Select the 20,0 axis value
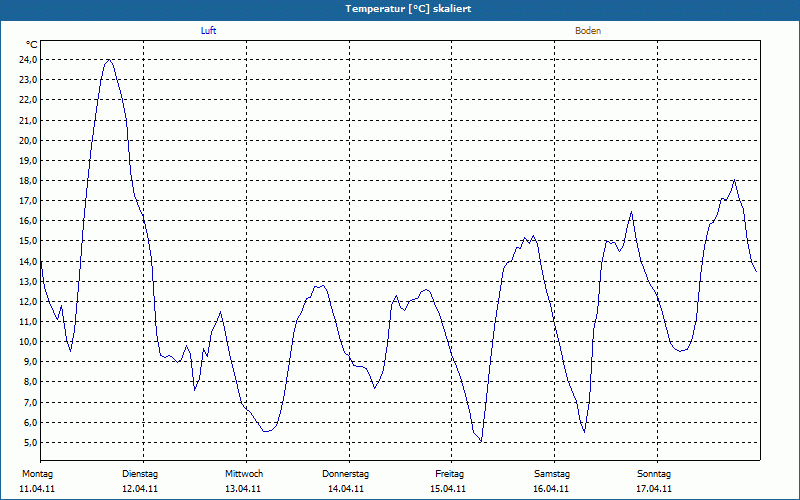The width and height of the screenshot is (800, 500). click(28, 140)
